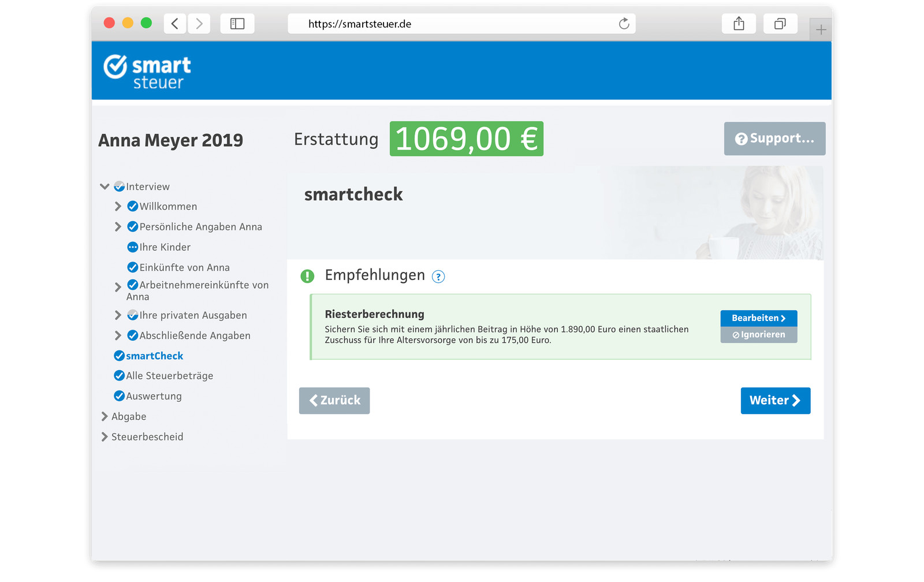Select Einkünfte von Anna entry
The width and height of the screenshot is (924, 582).
(185, 267)
